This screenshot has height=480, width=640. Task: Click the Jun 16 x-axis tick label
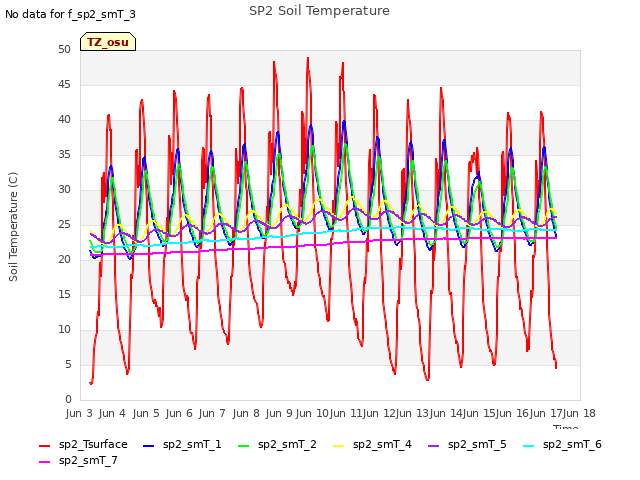512,413
